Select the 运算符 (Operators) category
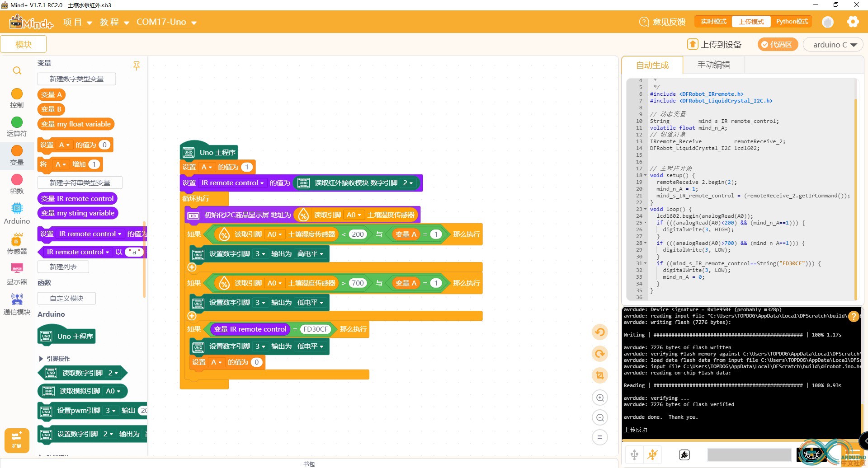Image resolution: width=868 pixels, height=468 pixels. (17, 127)
